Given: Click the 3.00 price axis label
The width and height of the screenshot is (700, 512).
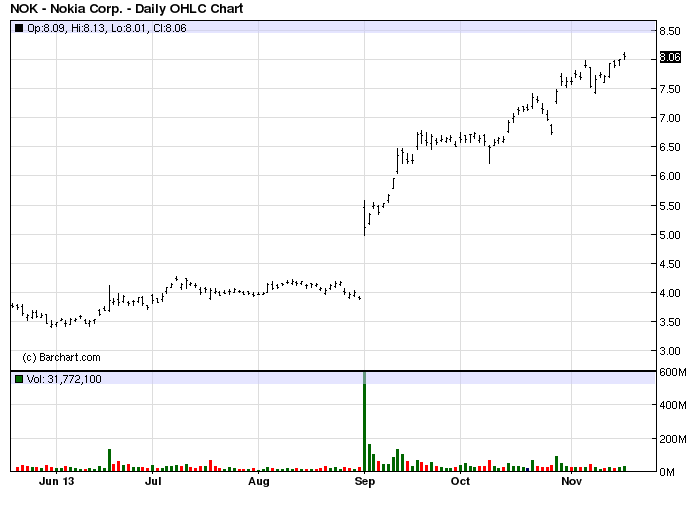Looking at the screenshot, I should click(670, 351).
